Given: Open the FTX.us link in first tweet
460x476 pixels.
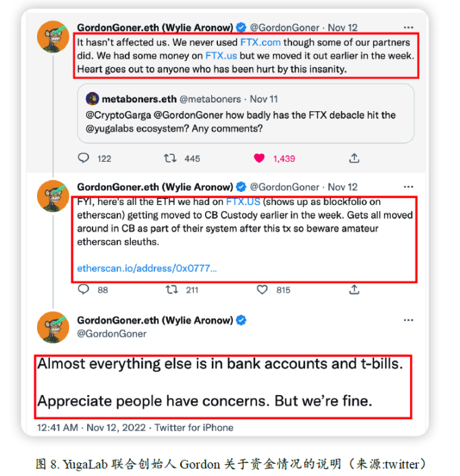Looking at the screenshot, I should pyautogui.click(x=221, y=56).
